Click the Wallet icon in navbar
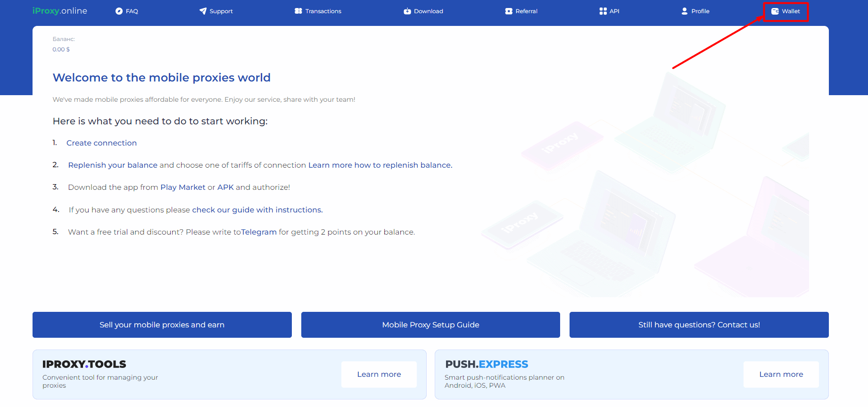This screenshot has height=407, width=868. tap(775, 11)
